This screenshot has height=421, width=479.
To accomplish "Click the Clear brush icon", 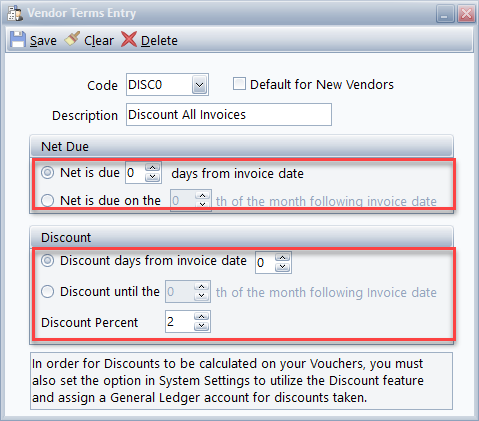I will [72, 39].
